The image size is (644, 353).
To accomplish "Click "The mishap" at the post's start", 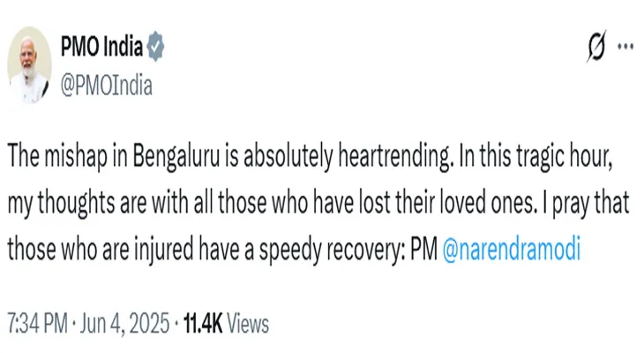I will (57, 157).
